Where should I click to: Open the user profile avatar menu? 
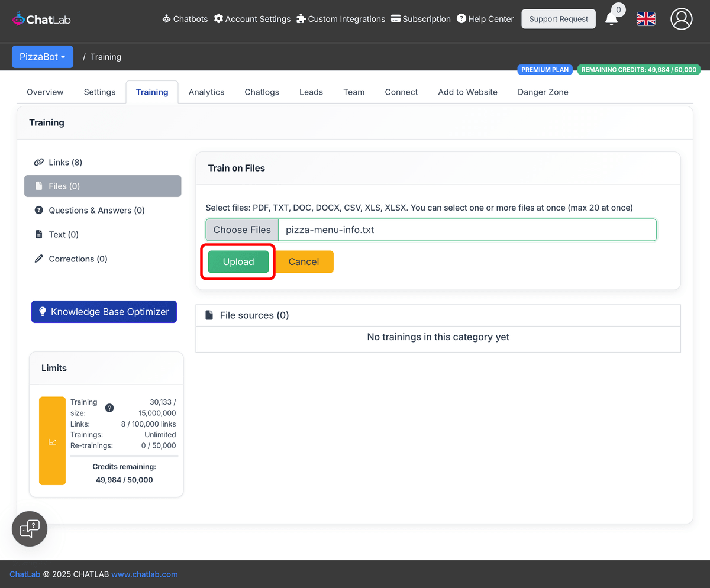tap(681, 19)
